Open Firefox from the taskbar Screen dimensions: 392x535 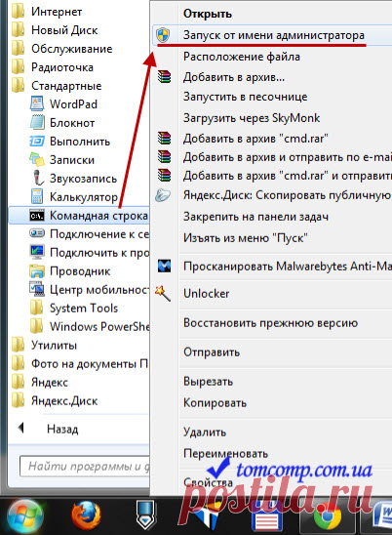(x=86, y=516)
